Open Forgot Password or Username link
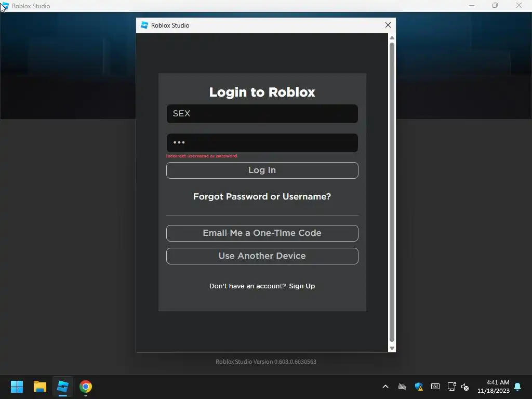Image resolution: width=532 pixels, height=399 pixels. 262,197
